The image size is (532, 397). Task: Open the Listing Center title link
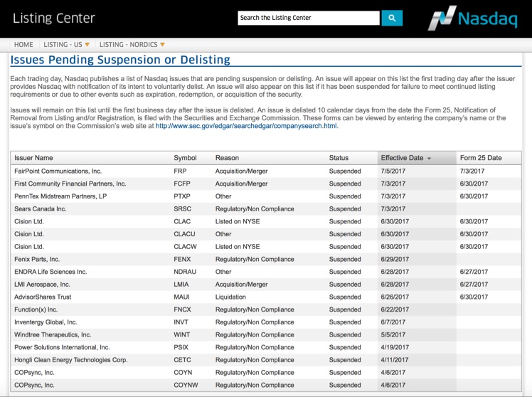point(54,18)
